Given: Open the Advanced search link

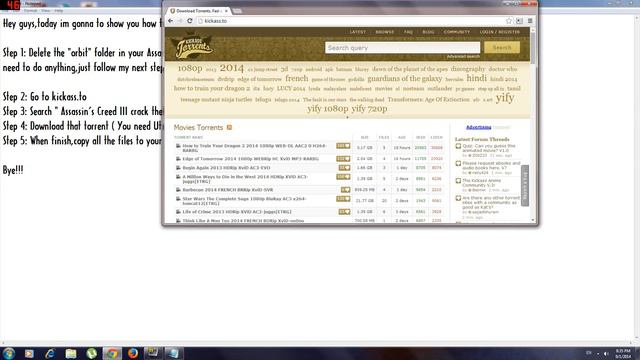Looking at the screenshot, I should (x=463, y=57).
